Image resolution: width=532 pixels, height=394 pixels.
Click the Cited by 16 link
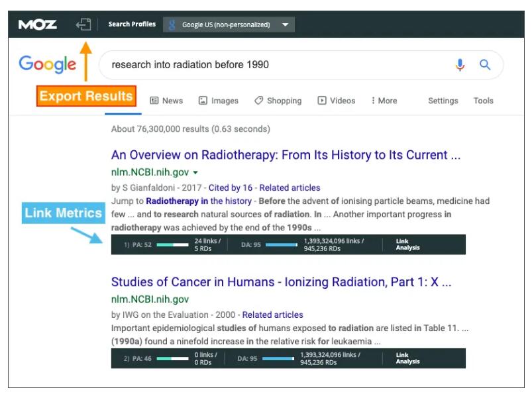[x=231, y=187]
